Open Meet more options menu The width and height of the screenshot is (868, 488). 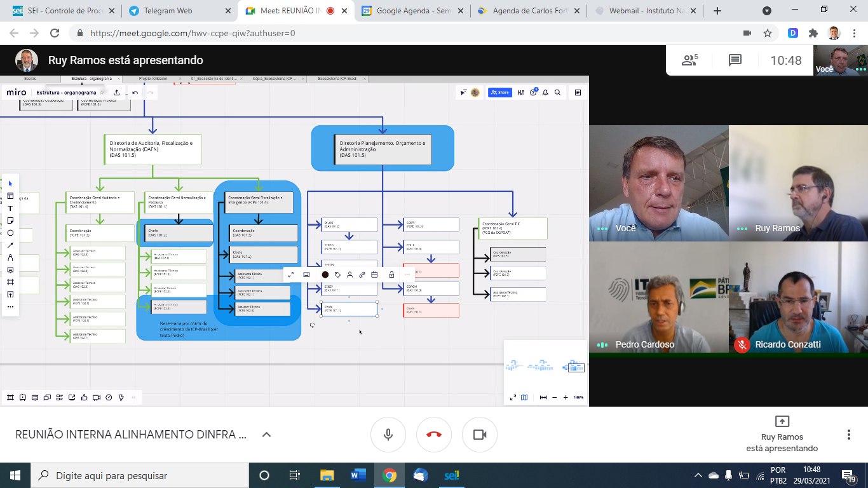(x=848, y=435)
